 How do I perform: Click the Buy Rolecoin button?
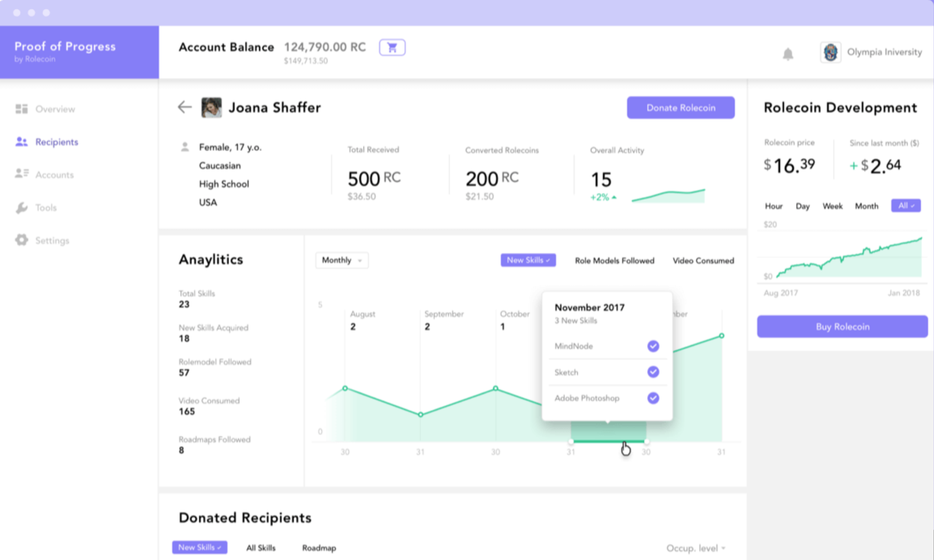pyautogui.click(x=842, y=326)
